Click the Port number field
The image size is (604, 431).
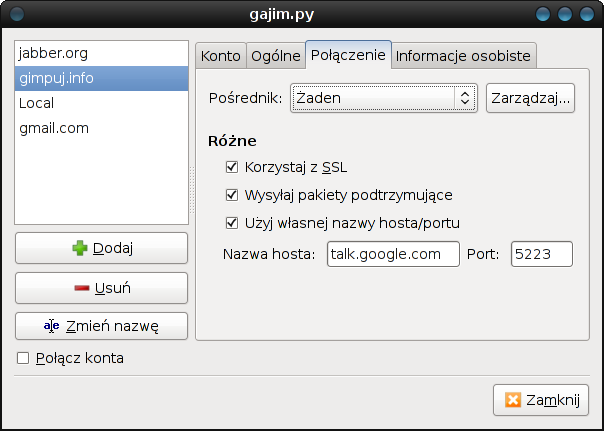coord(541,254)
